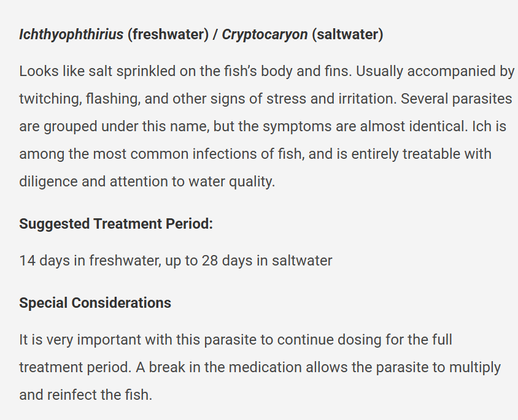Click the "Suggested Treatment Period:" heading
518x420 pixels.
click(116, 224)
